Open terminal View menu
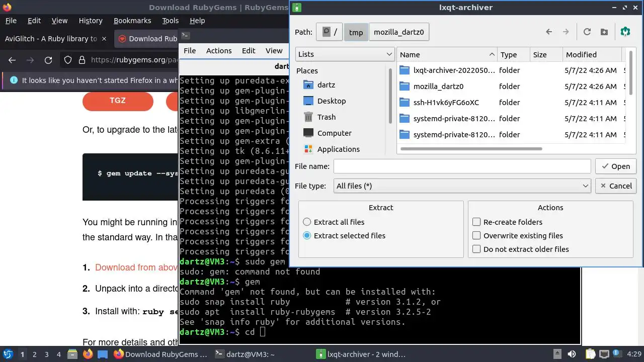 coord(274,51)
